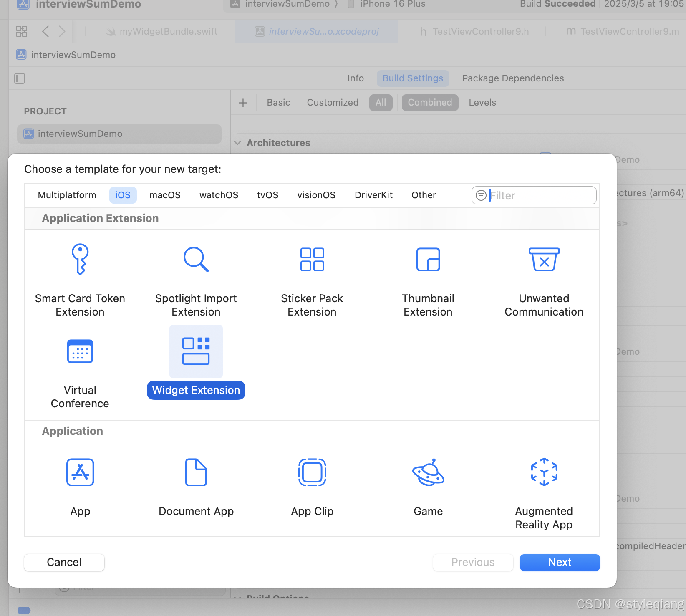Viewport: 686px width, 616px height.
Task: Show Basic build settings
Action: [x=278, y=103]
